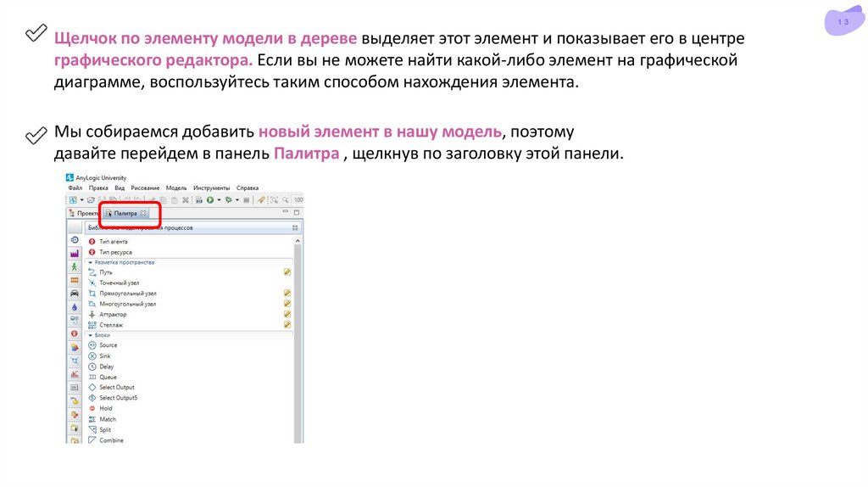Select the Analysis chart palette icon

[x=75, y=374]
